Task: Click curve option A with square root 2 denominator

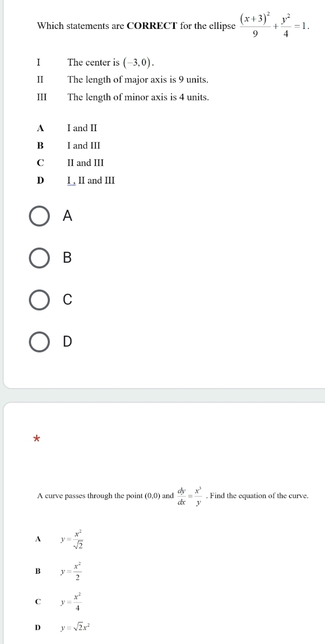Action: tap(72, 538)
